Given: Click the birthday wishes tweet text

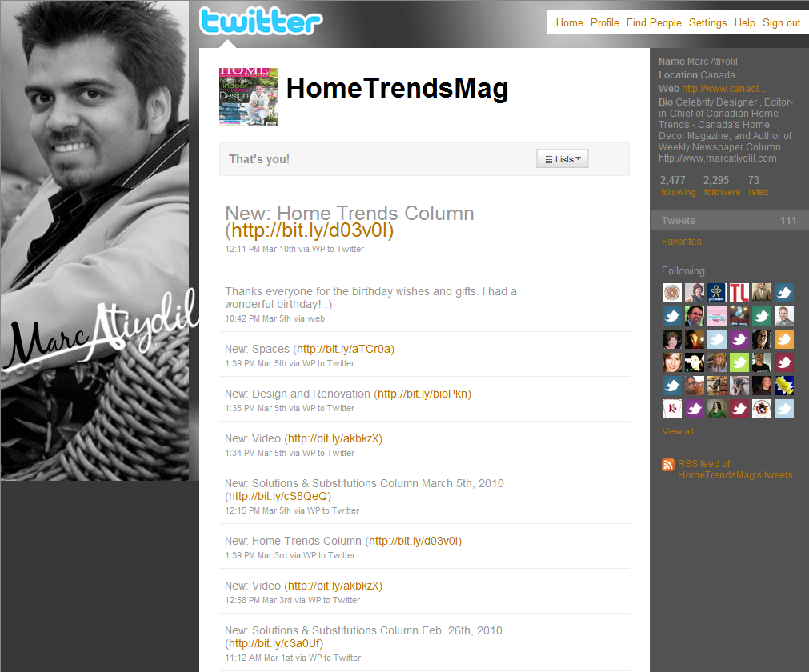Looking at the screenshot, I should 370,298.
